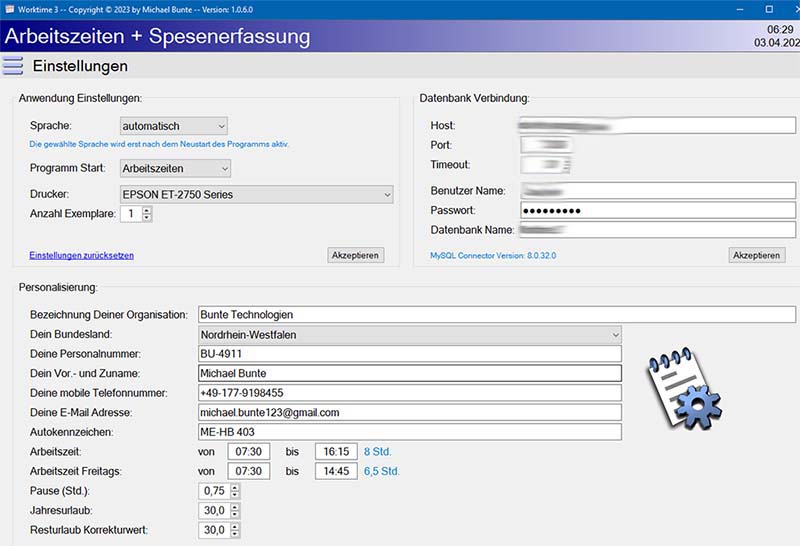The image size is (800, 546).
Task: Decrease the Pause (Std.) value
Action: (x=235, y=494)
